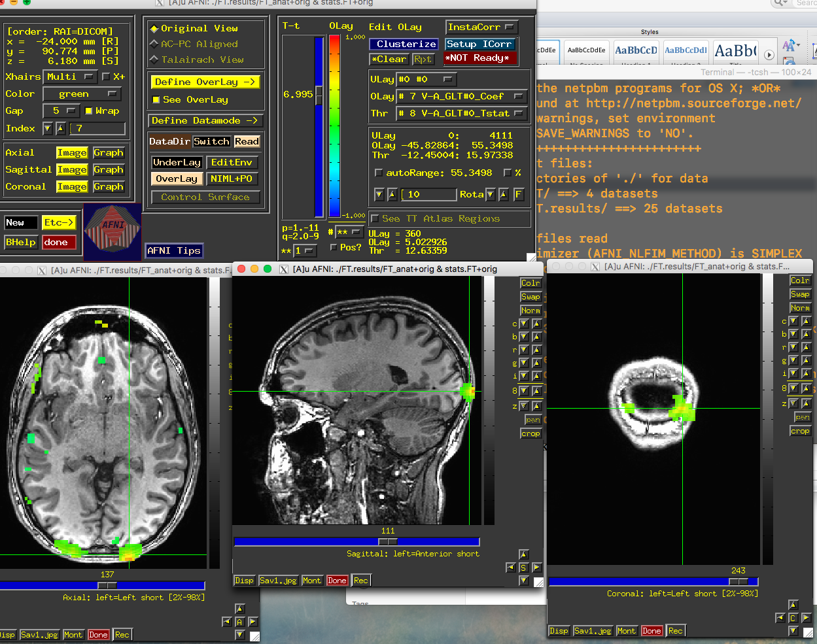Click the F flip colorbar button
Image resolution: width=817 pixels, height=644 pixels.
(518, 194)
